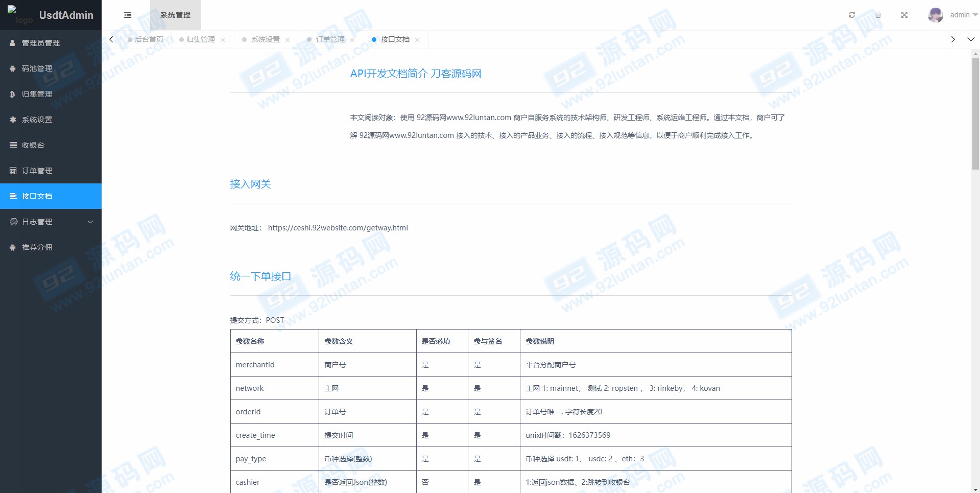The height and width of the screenshot is (493, 980).
Task: Click the trash clear-cache icon
Action: point(878,15)
